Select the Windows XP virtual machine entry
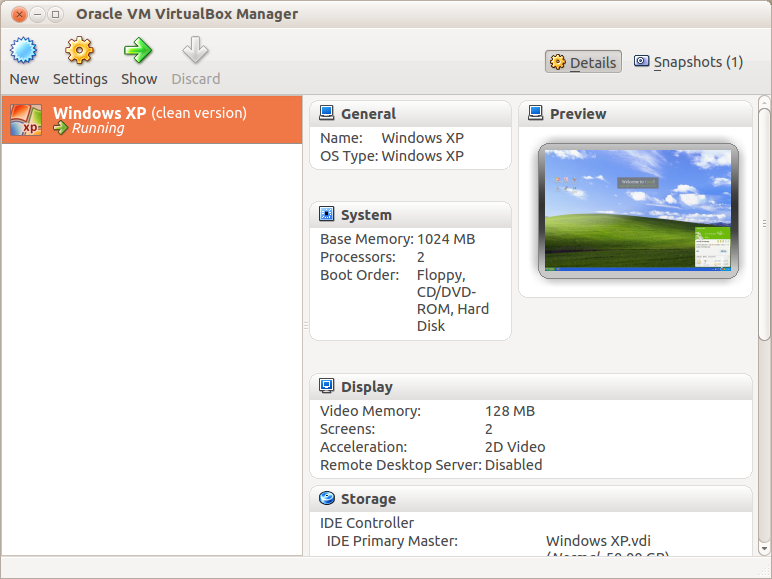 point(152,120)
